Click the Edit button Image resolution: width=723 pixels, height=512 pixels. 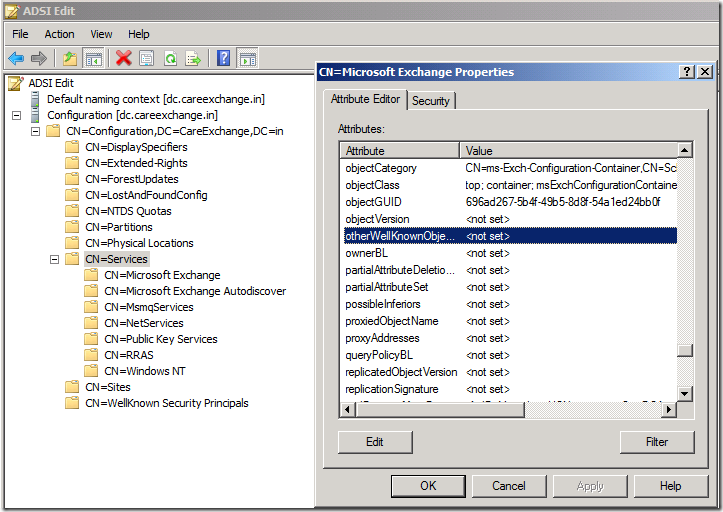click(375, 442)
